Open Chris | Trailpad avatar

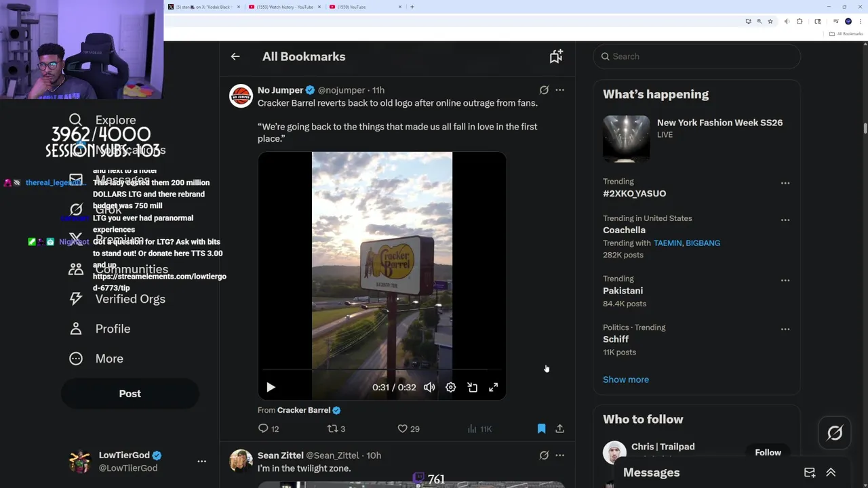coord(614,452)
